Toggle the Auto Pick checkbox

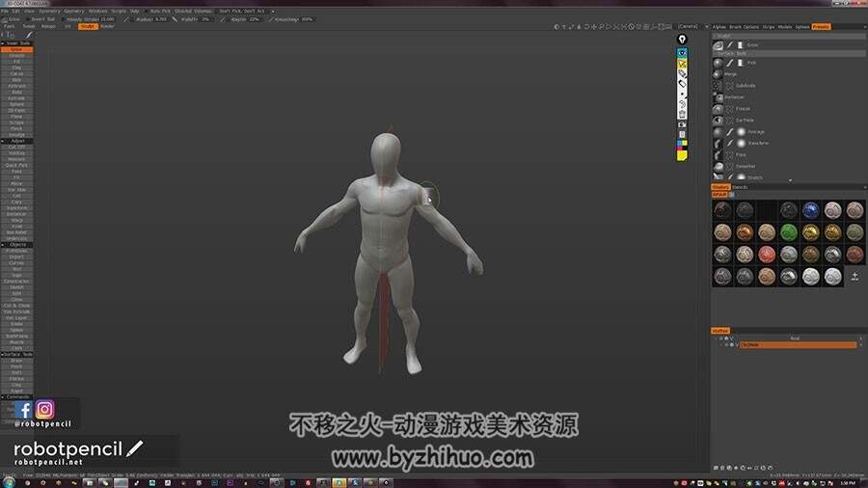(148, 11)
